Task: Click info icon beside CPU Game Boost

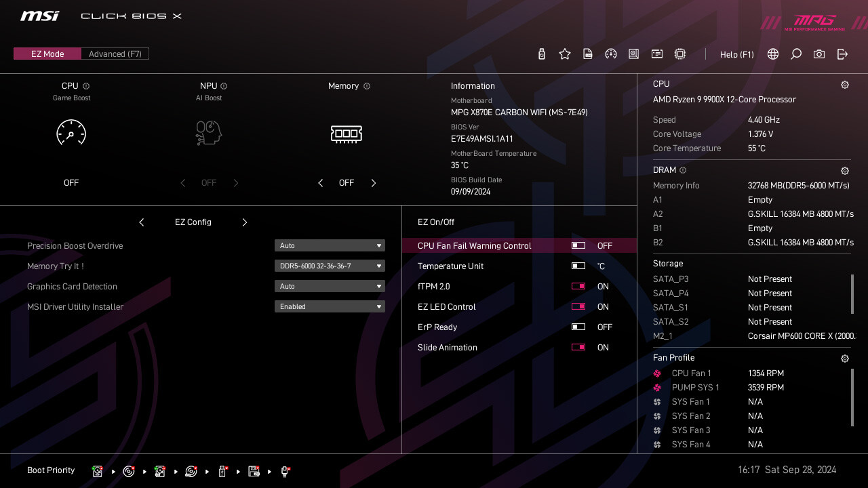Action: (86, 86)
